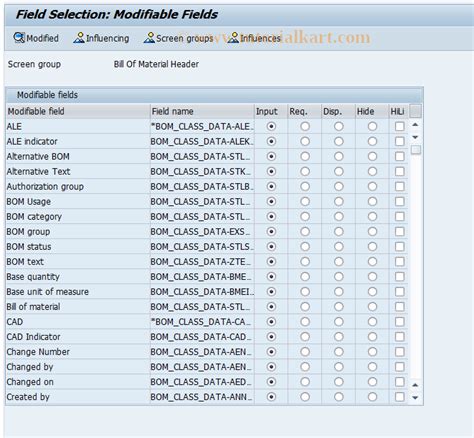
Task: Set Base quantity as Required
Action: [x=305, y=277]
